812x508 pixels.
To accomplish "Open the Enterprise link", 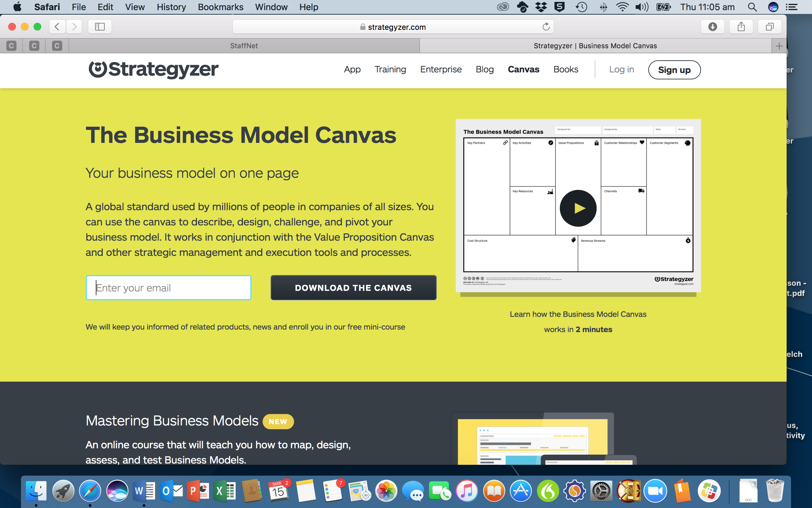I will (441, 69).
